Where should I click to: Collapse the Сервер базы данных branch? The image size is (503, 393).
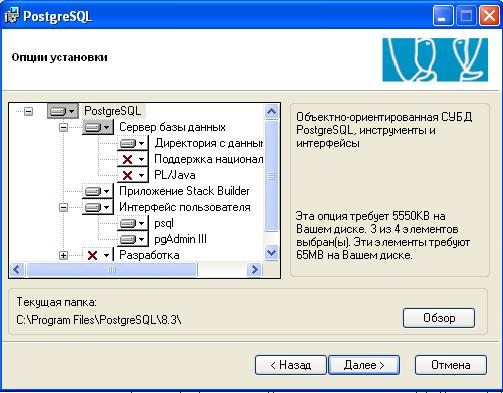pos(63,127)
